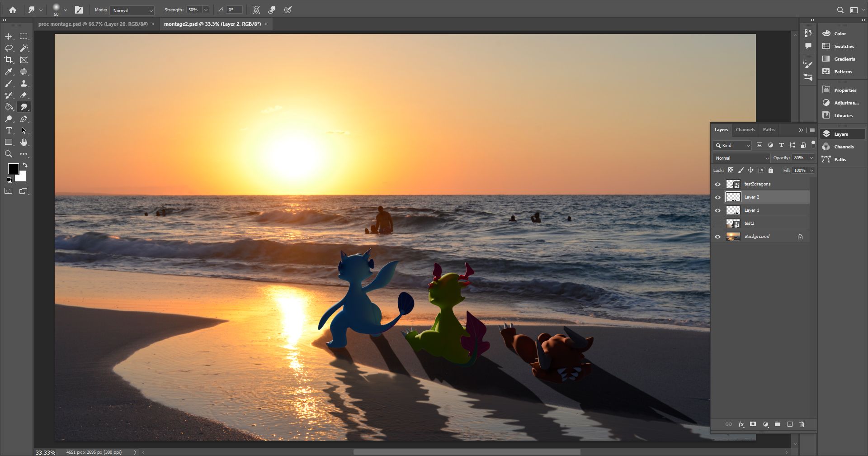Select the Move tool
Viewport: 868px width, 456px height.
click(9, 36)
